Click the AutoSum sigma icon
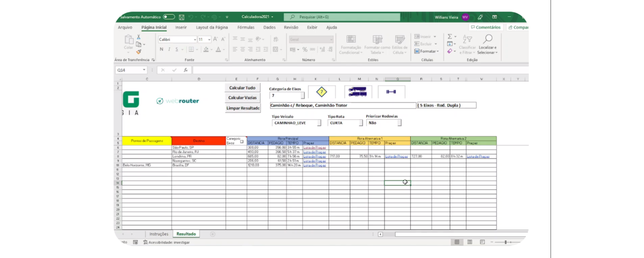This screenshot has width=644, height=258. click(450, 36)
